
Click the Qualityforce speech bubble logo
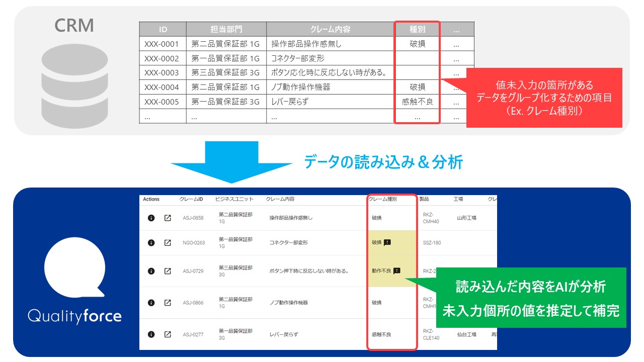75,265
